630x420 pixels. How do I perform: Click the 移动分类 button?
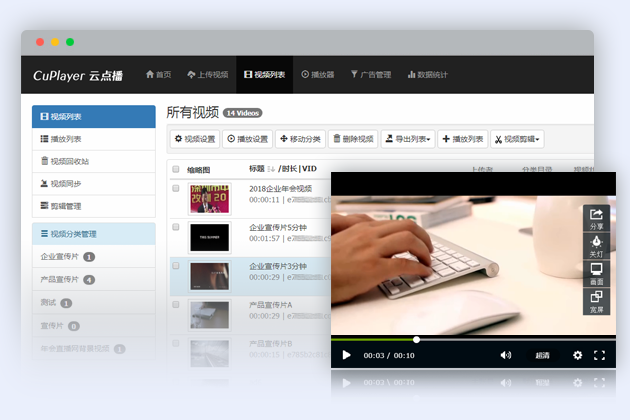point(300,139)
